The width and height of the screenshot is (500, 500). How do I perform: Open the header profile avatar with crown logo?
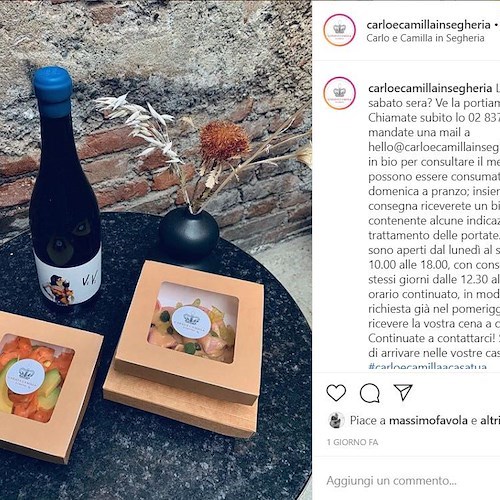click(x=340, y=30)
